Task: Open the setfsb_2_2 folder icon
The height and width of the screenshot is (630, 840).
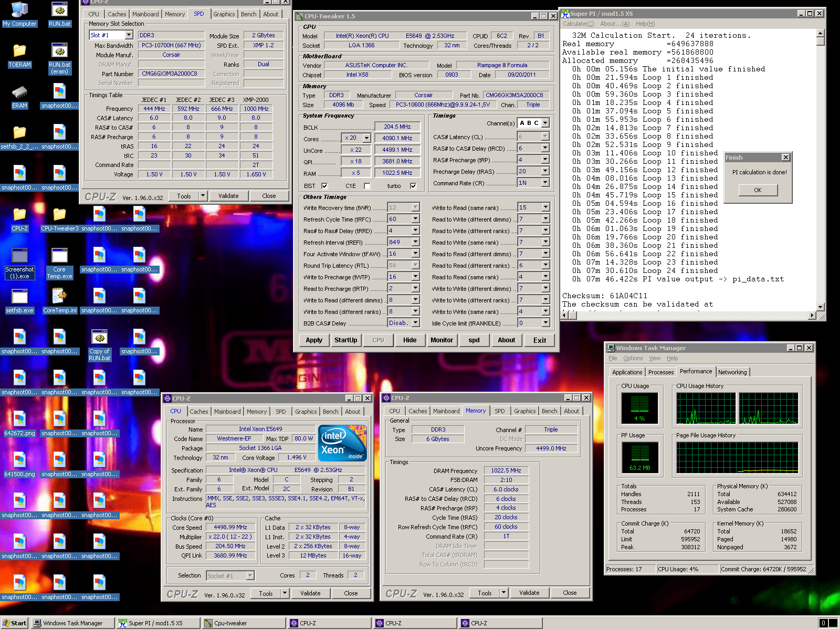Action: (x=19, y=136)
